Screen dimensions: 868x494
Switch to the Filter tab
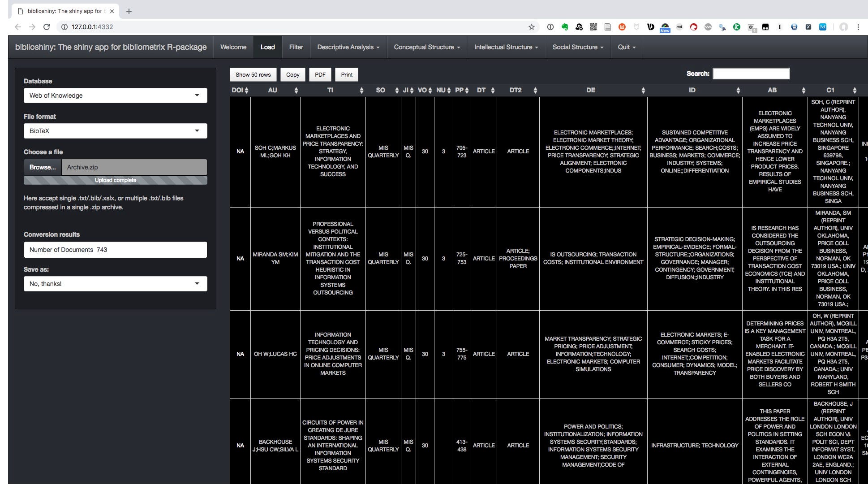(x=296, y=47)
